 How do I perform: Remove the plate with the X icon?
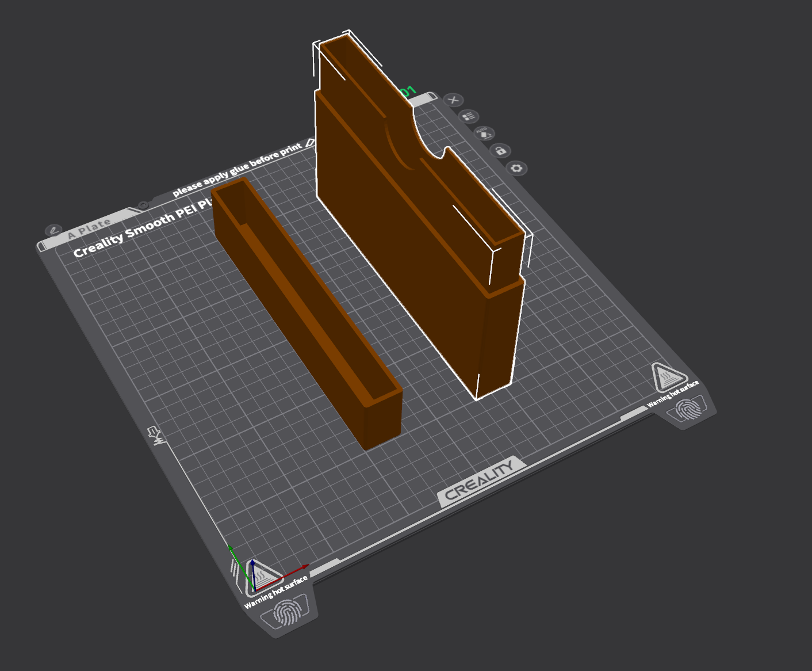click(454, 100)
